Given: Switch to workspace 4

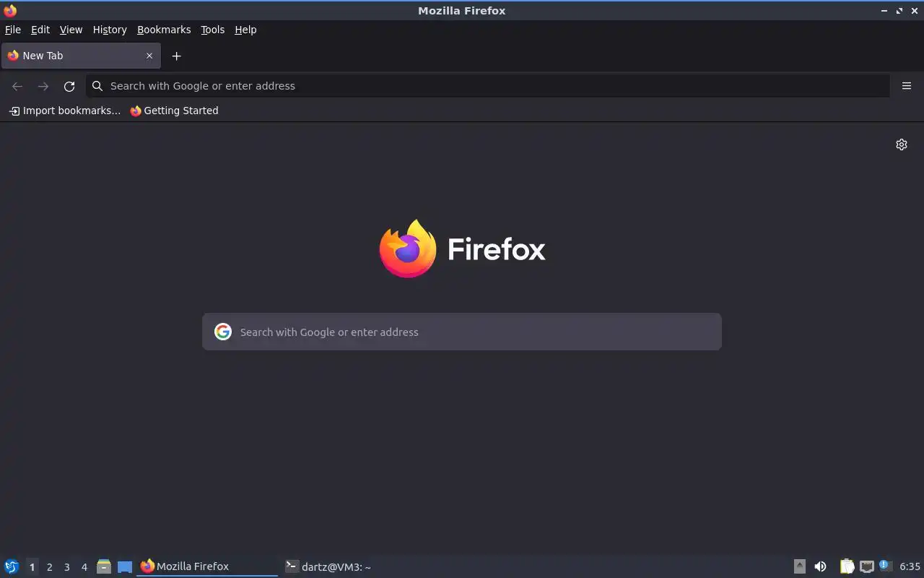Looking at the screenshot, I should coord(84,567).
